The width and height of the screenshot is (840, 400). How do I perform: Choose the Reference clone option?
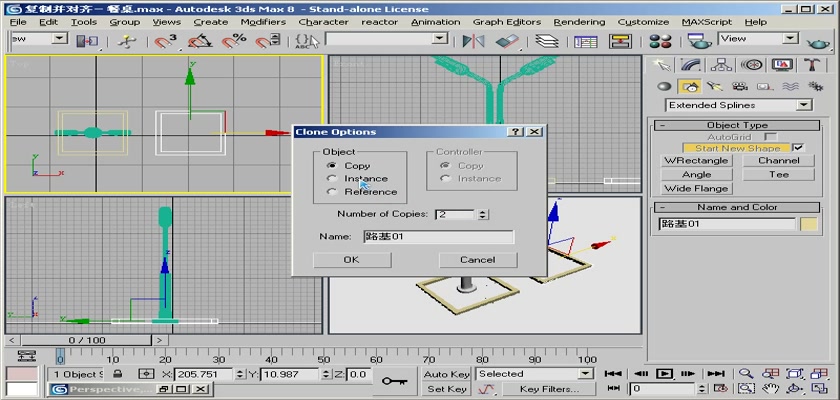333,192
